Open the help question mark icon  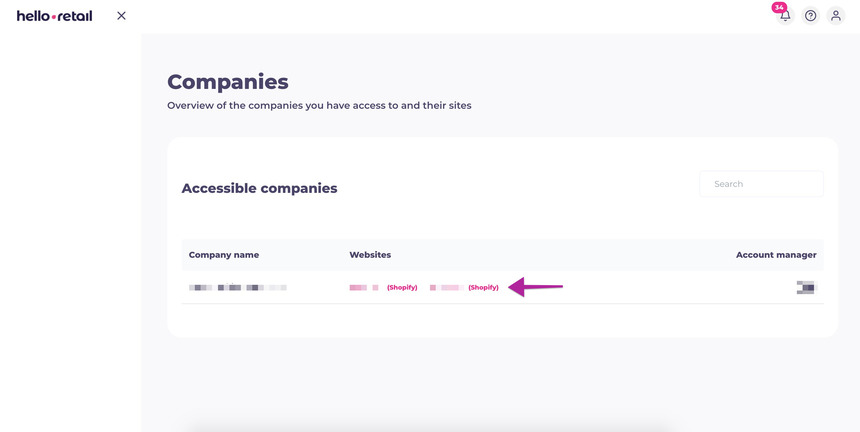tap(810, 16)
